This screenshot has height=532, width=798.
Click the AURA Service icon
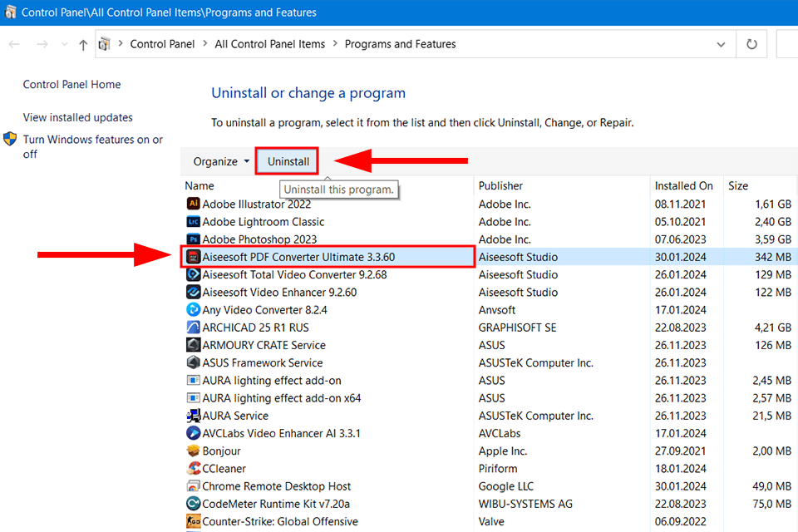(x=194, y=416)
